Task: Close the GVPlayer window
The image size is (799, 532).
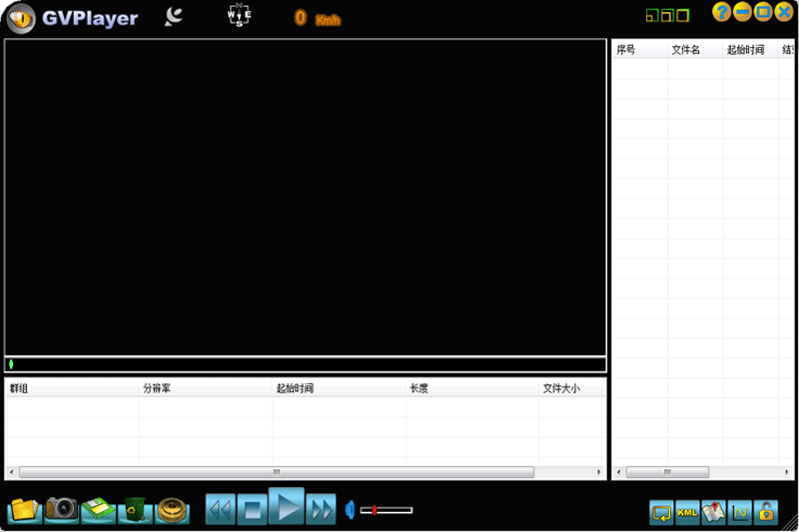Action: (x=784, y=12)
